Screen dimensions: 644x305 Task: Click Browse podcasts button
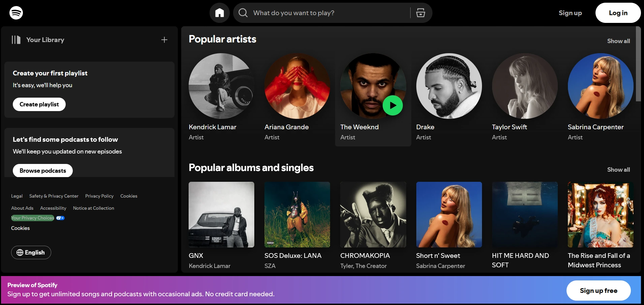43,171
